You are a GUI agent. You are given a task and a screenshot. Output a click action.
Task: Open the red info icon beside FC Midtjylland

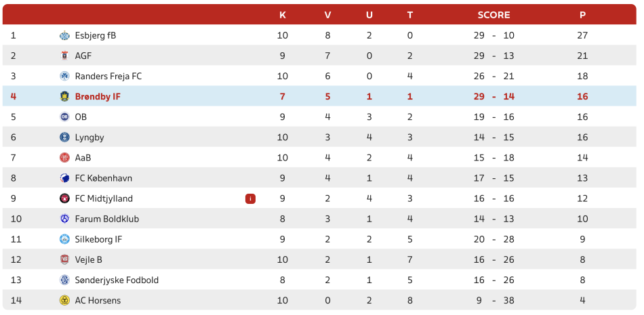point(251,198)
